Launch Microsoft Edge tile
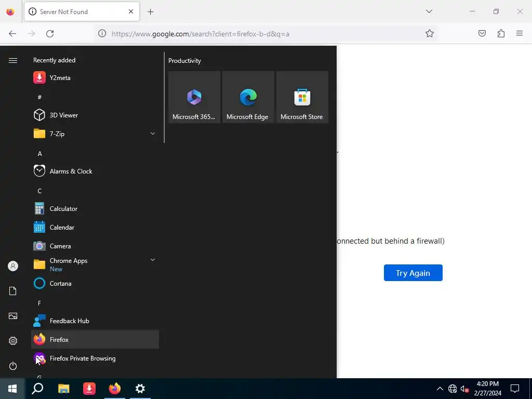Screen dimensions: 532x399 click(248, 97)
